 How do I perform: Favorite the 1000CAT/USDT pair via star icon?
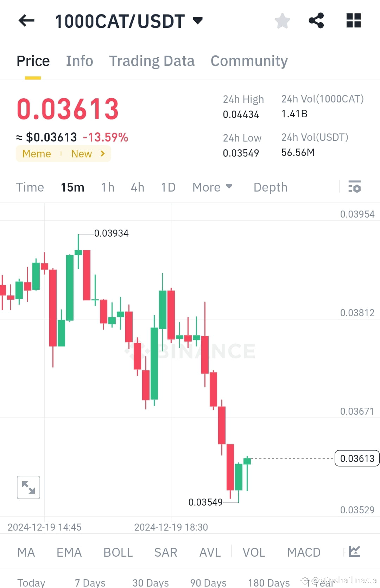tap(283, 21)
